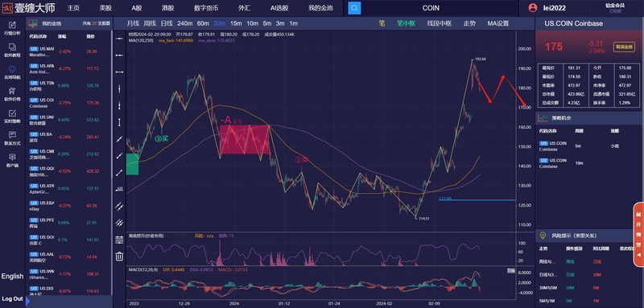Toggle the 笔中枢 overlay
This screenshot has width=644, height=308.
[406, 23]
